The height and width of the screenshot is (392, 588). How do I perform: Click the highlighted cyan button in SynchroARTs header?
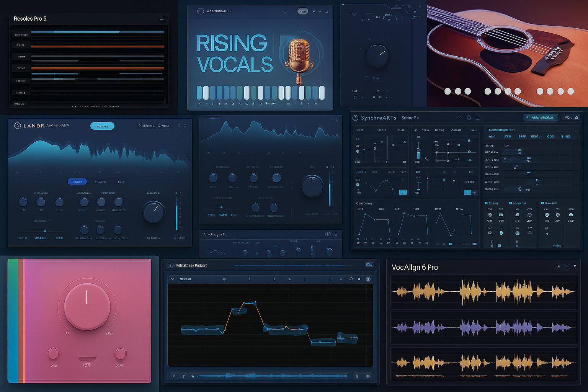point(541,118)
